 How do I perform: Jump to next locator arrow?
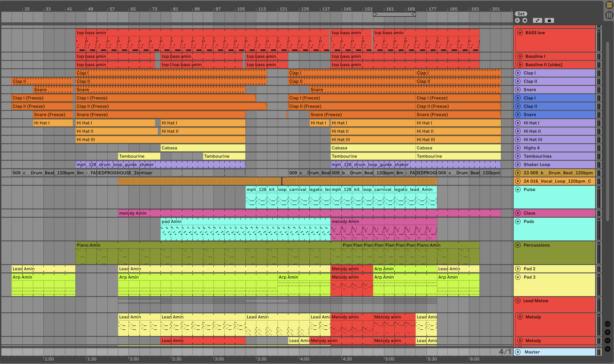coord(525,20)
